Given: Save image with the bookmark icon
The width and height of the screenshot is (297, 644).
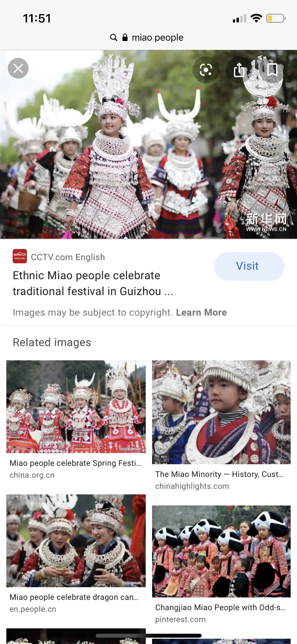Looking at the screenshot, I should [x=272, y=70].
